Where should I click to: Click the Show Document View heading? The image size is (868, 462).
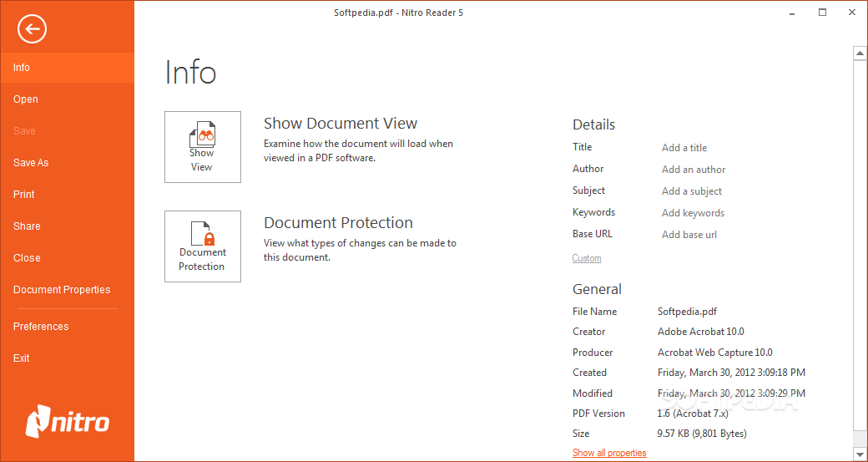click(341, 123)
